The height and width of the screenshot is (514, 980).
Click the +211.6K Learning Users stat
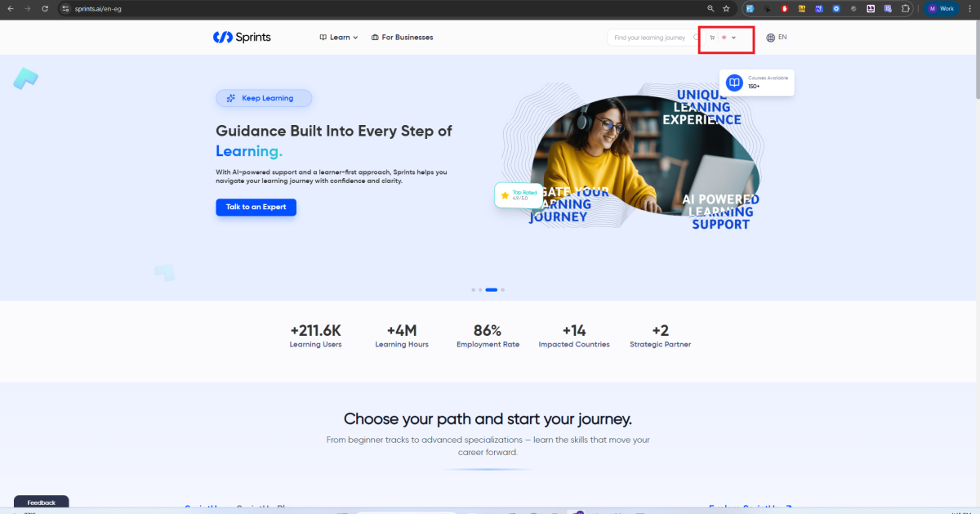(x=315, y=336)
